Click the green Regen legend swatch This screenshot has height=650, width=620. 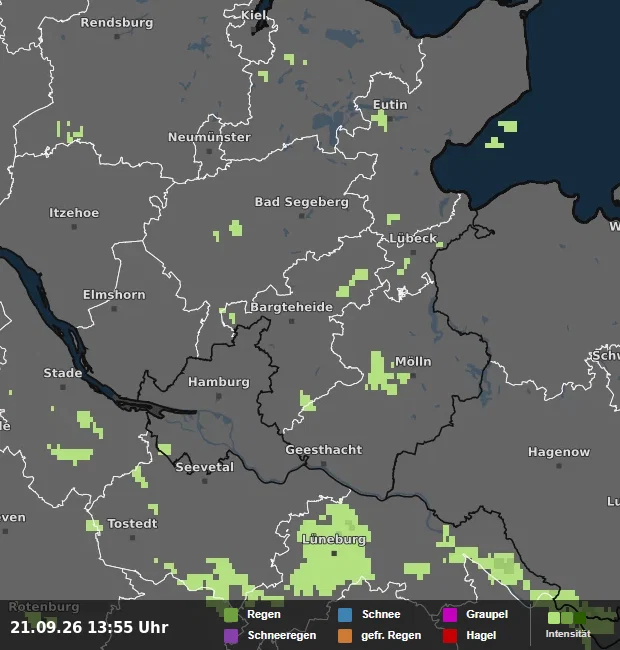[x=231, y=615]
